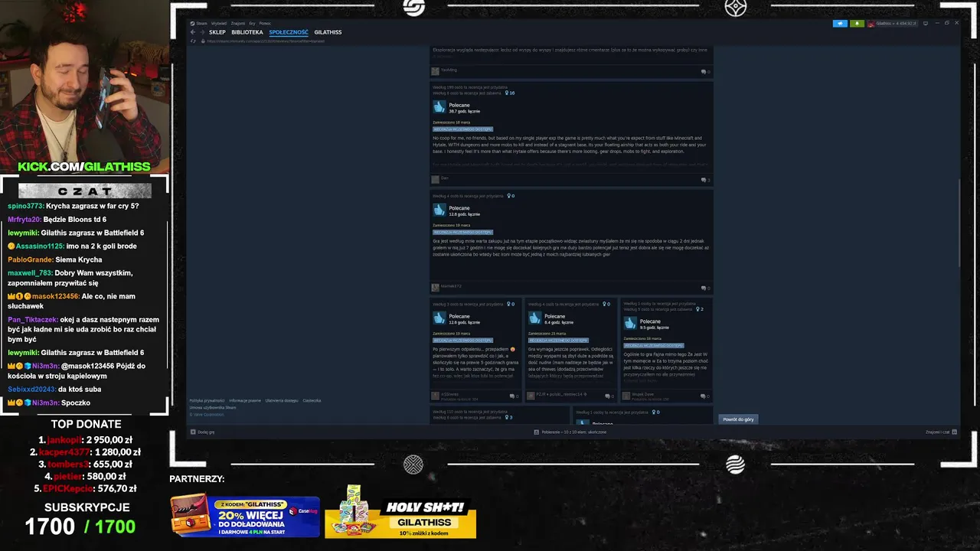Open Wujek Dave reviewer profile name
Viewport: 980px width, 551px height.
point(643,394)
